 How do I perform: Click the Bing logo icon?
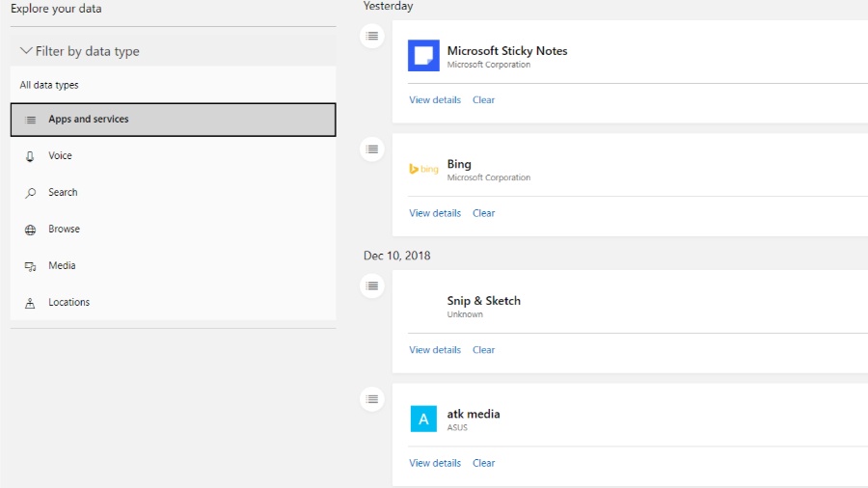(x=423, y=169)
